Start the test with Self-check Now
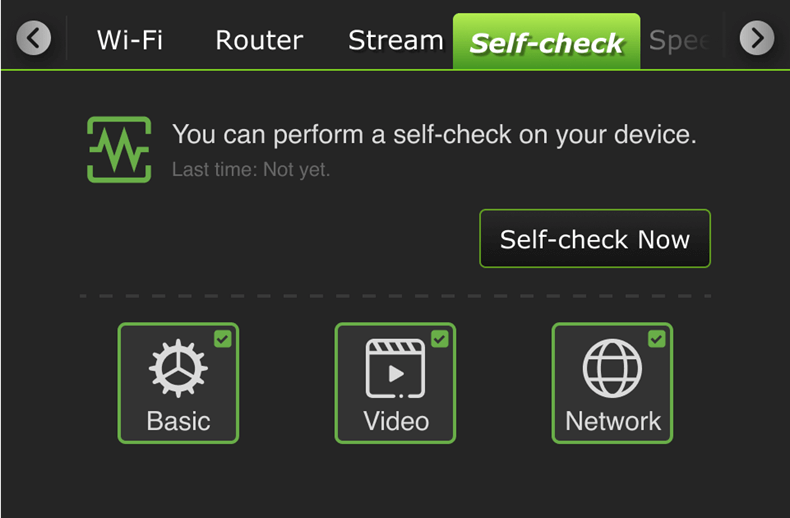 pos(595,238)
